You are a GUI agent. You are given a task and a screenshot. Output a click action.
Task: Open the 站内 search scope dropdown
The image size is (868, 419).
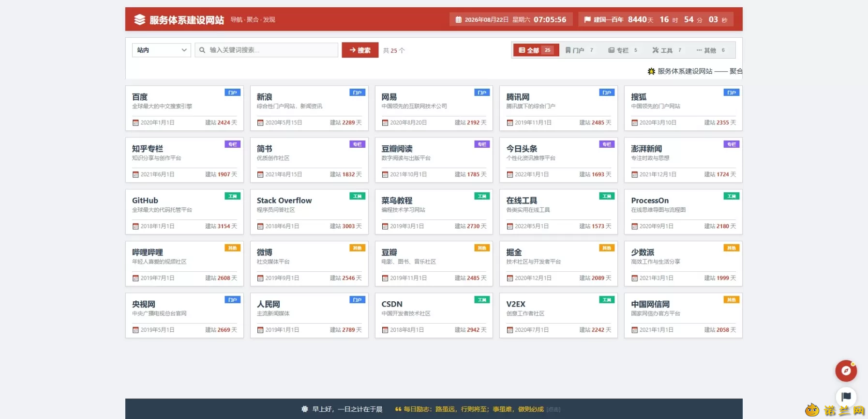162,50
